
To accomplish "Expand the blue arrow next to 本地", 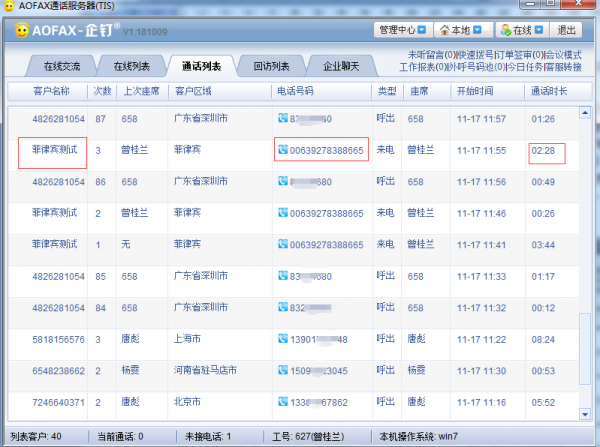I will pos(477,30).
